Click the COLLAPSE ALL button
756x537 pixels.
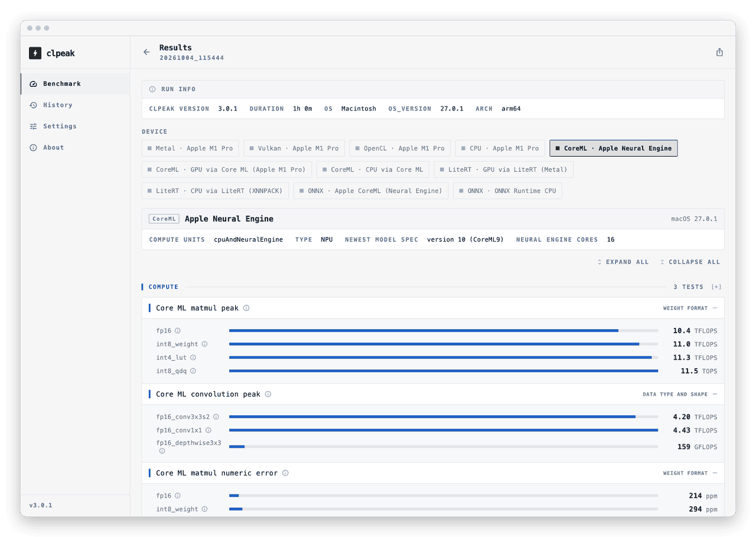tap(690, 262)
